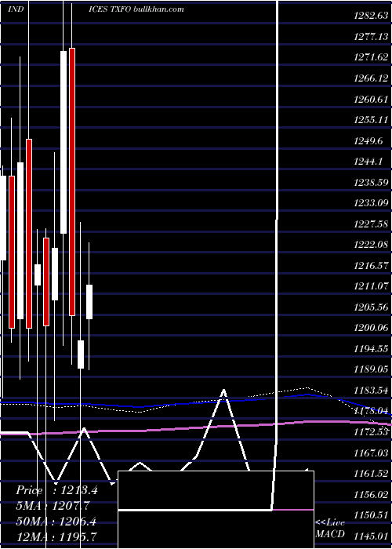Click the ICES TXFO bullkhan.com title

pyautogui.click(x=136, y=9)
